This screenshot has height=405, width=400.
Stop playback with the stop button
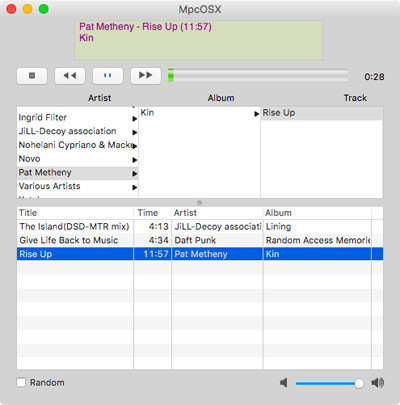(x=32, y=76)
